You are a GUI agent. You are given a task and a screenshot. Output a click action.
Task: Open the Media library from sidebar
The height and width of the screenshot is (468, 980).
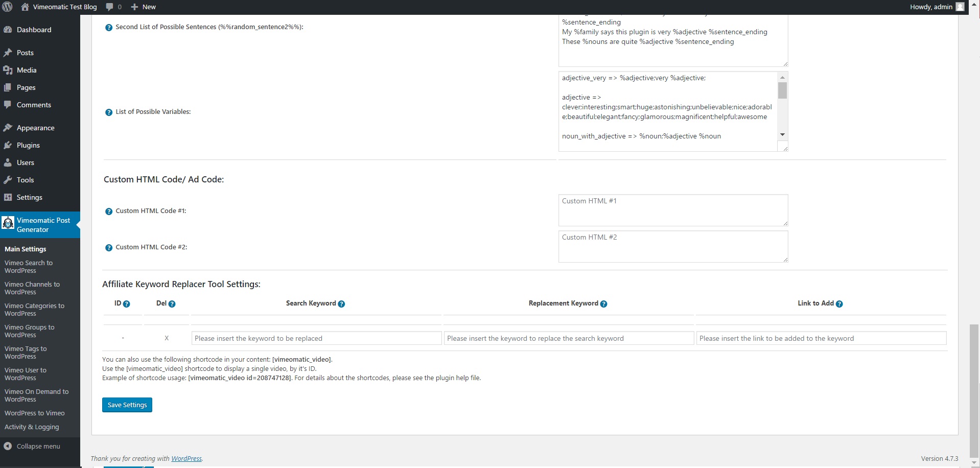point(7,70)
